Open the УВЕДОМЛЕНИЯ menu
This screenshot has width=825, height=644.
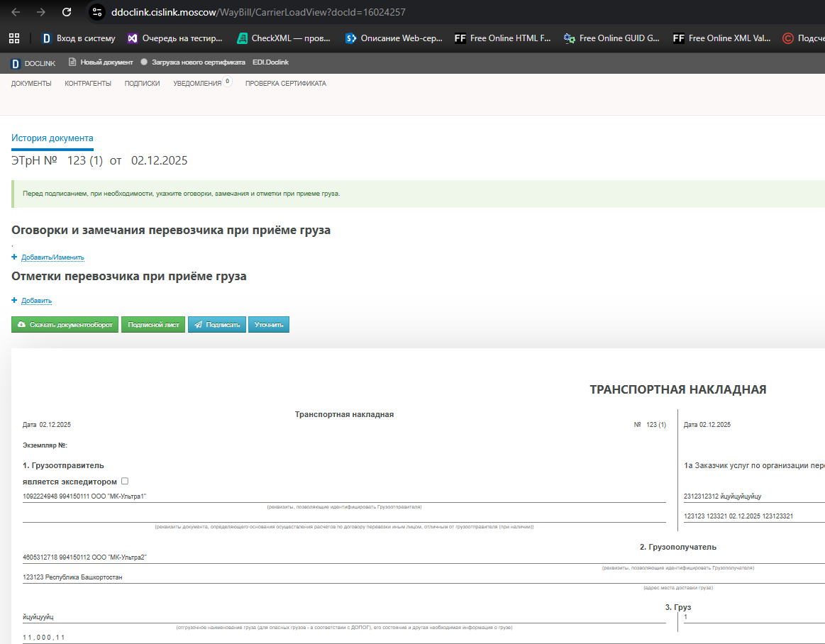pyautogui.click(x=197, y=83)
